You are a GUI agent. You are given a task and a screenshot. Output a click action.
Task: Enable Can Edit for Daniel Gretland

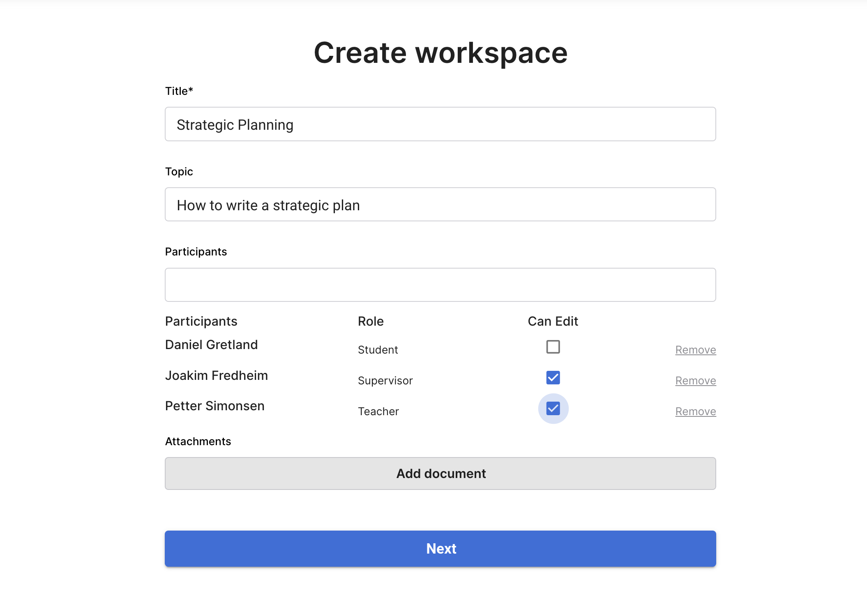553,347
